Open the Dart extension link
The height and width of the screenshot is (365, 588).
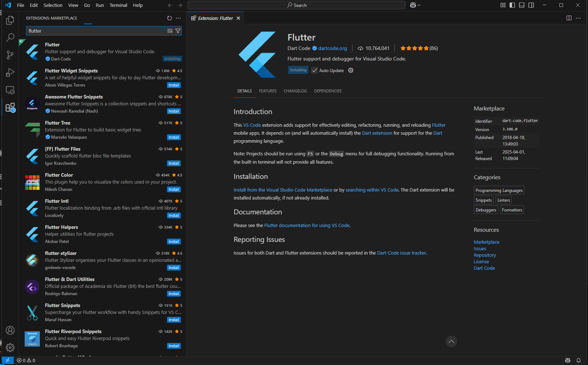[x=377, y=133]
